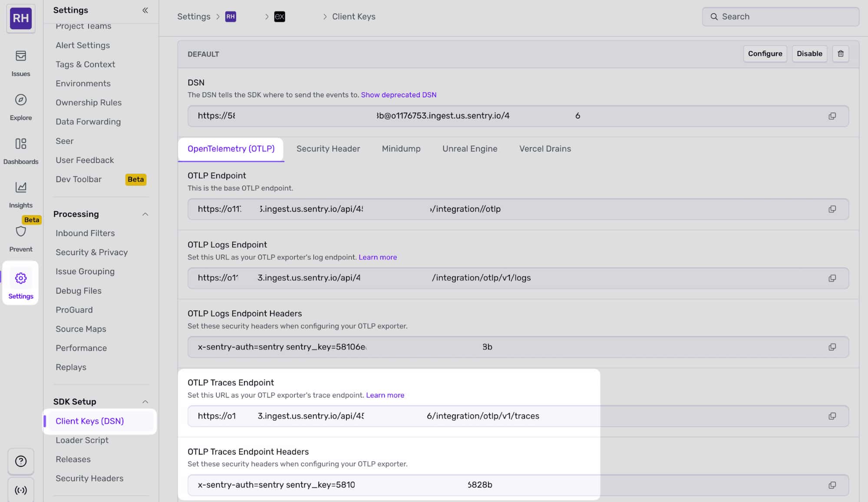Viewport: 868px width, 502px height.
Task: Copy the DSN value
Action: 832,116
